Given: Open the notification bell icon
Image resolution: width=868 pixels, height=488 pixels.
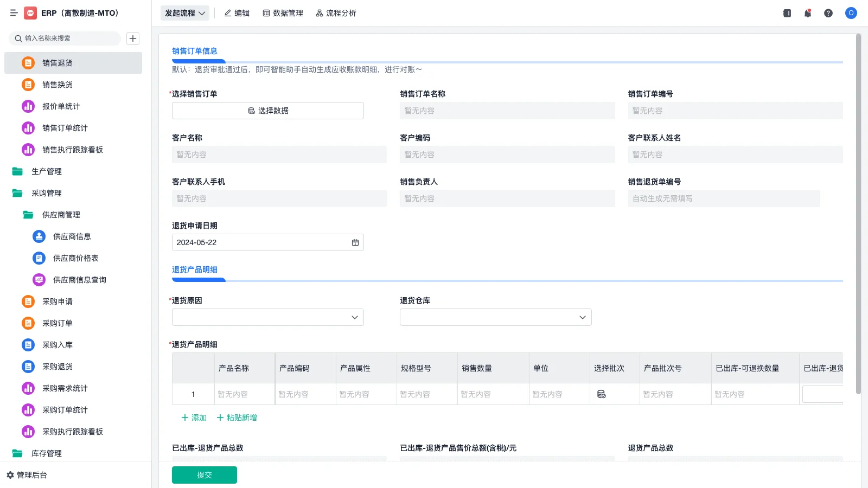Looking at the screenshot, I should click(x=807, y=13).
